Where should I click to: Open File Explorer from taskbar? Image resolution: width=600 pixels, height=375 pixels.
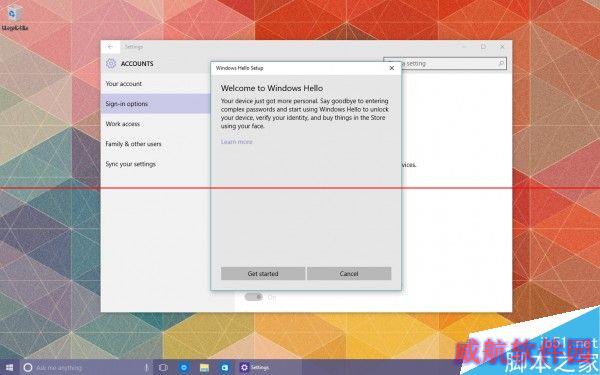point(204,368)
